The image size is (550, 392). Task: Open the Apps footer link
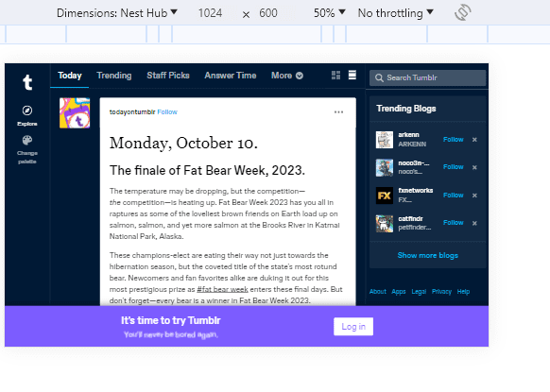pos(399,291)
